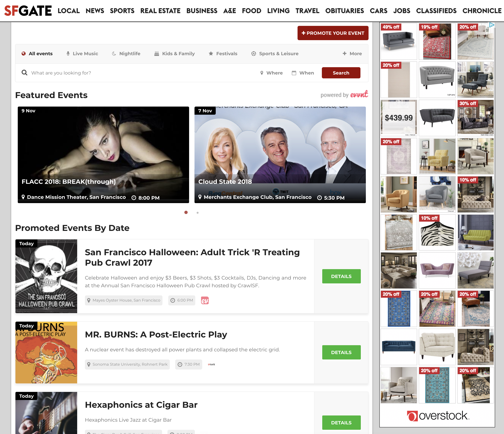Viewport: 504px width, 434px height.
Task: Open the green sofa ad item
Action: click(x=476, y=232)
